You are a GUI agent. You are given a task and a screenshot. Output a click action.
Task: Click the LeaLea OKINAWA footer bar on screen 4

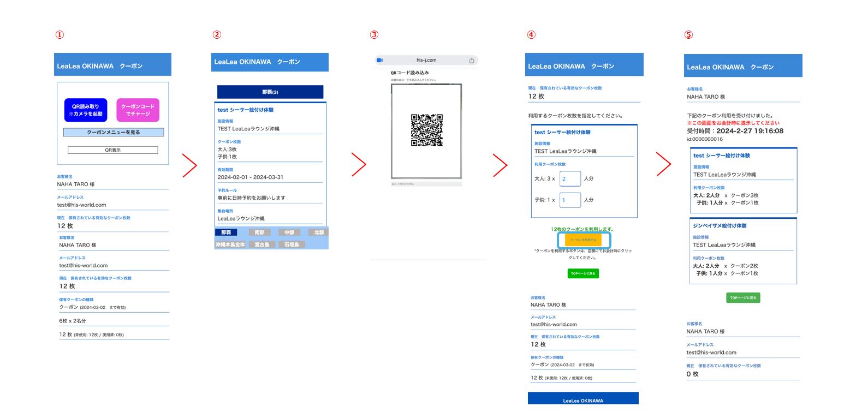(583, 398)
